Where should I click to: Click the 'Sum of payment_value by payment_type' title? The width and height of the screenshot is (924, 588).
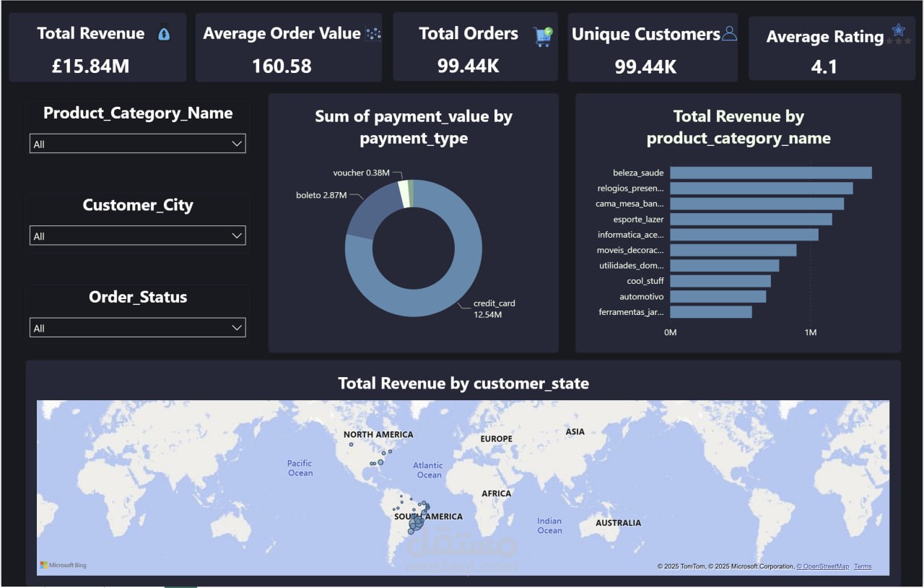[414, 127]
